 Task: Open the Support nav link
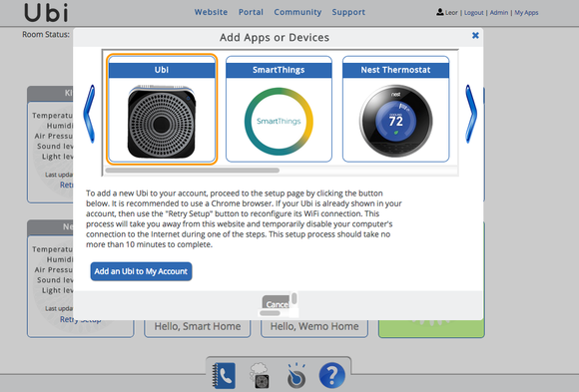pos(348,12)
